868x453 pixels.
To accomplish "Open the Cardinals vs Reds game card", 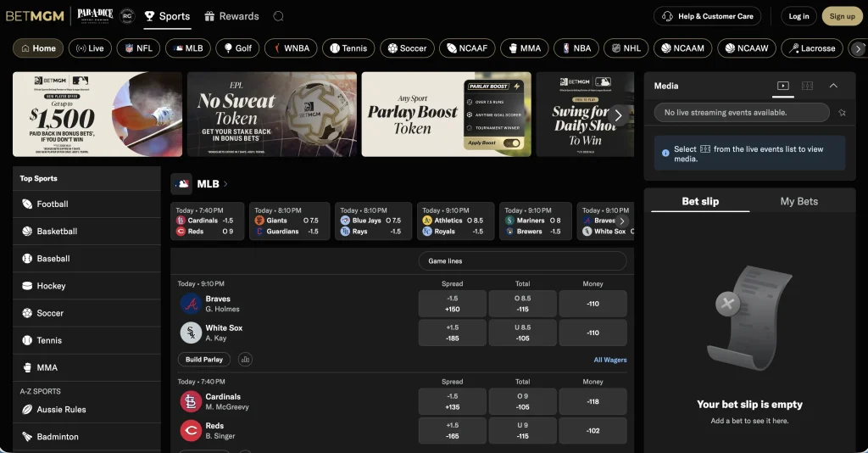I will tap(207, 221).
